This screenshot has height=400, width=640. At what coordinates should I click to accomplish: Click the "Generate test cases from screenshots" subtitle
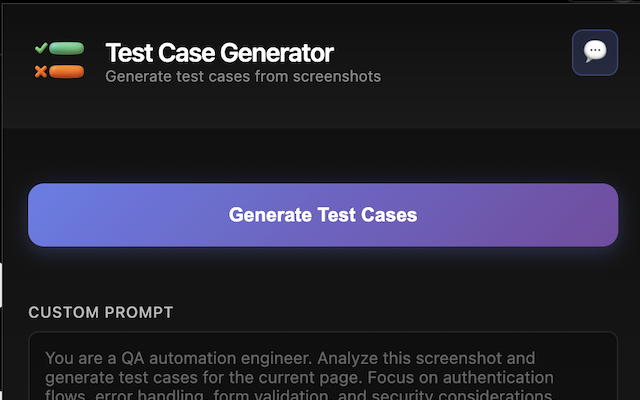[x=243, y=76]
